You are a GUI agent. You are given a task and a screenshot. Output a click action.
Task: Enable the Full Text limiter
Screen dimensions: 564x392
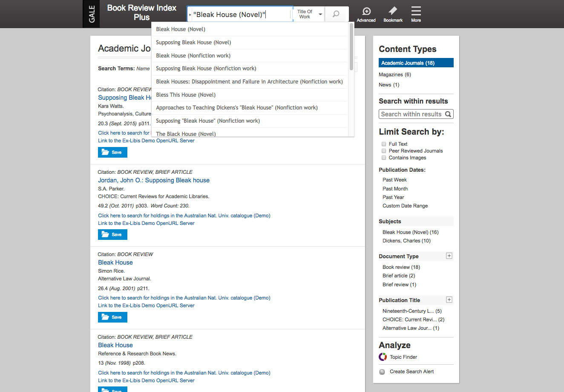(x=384, y=144)
